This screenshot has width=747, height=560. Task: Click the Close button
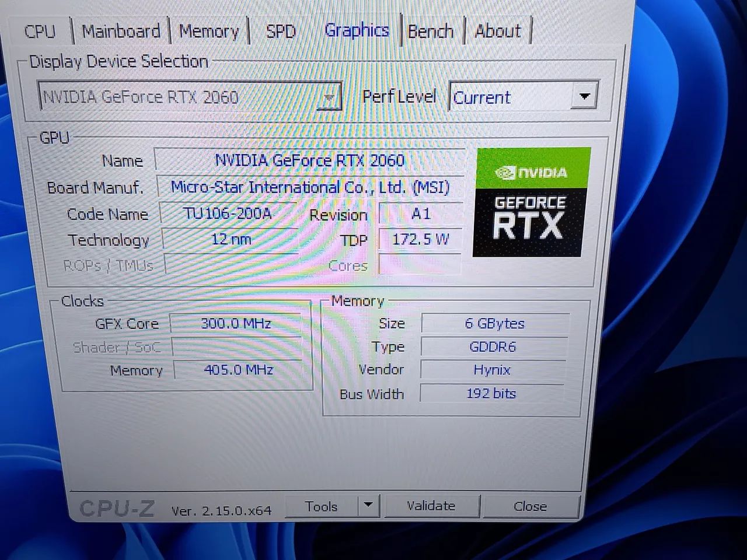click(x=530, y=506)
